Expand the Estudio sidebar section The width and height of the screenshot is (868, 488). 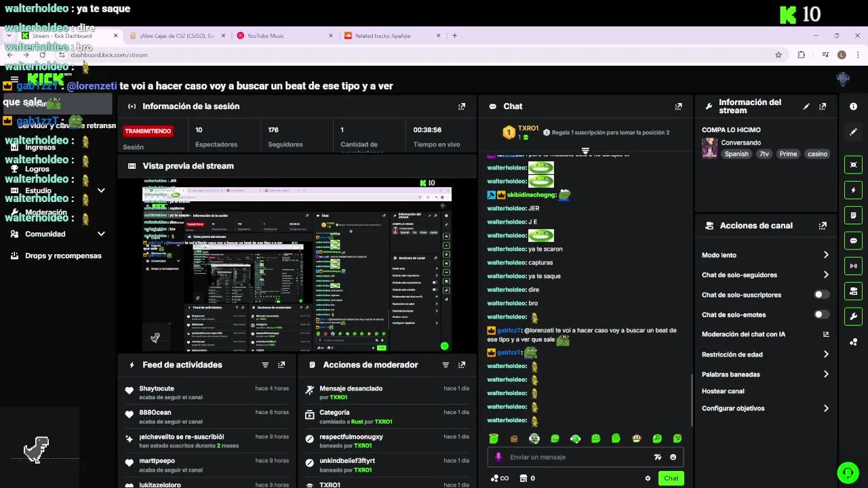101,190
